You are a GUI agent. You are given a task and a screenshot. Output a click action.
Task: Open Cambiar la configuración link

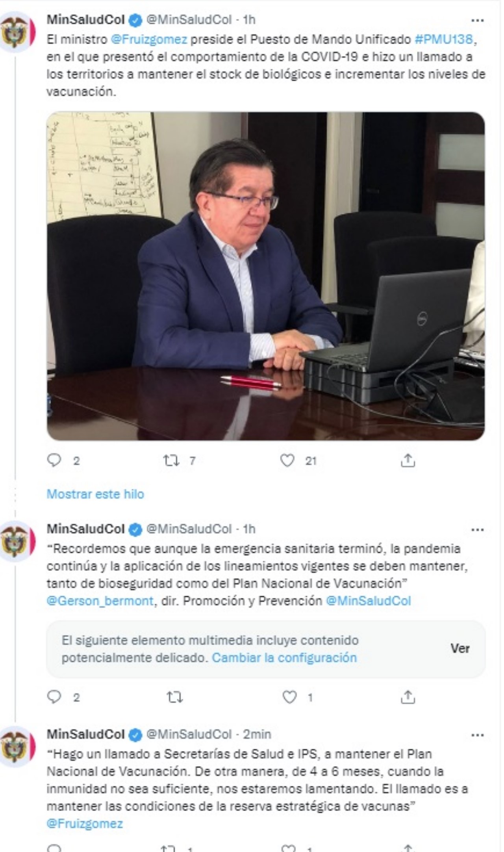click(x=284, y=657)
